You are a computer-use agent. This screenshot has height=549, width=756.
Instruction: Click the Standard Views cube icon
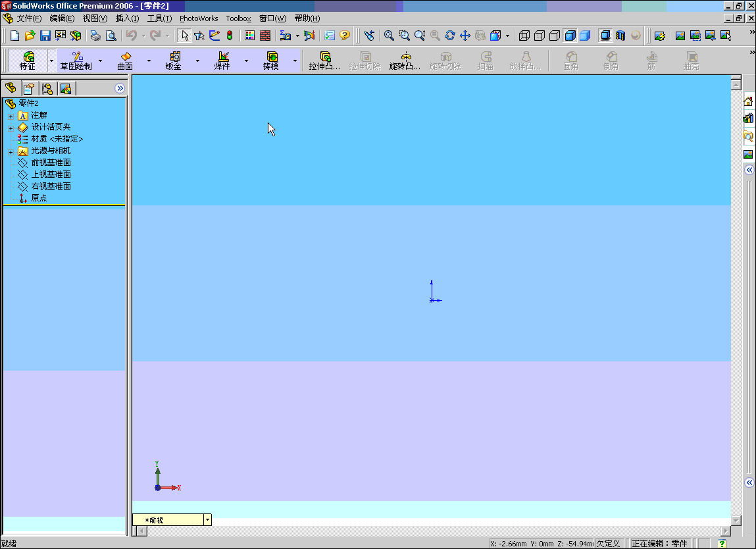pos(495,36)
